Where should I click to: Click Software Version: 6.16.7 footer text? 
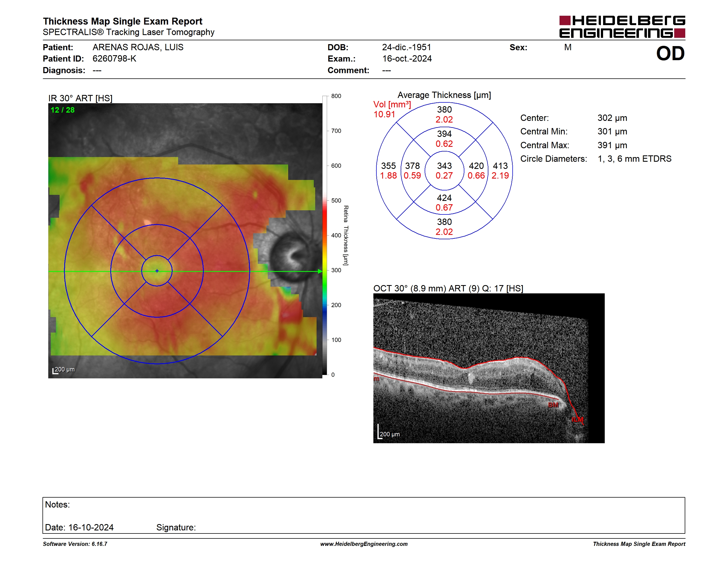pos(75,544)
